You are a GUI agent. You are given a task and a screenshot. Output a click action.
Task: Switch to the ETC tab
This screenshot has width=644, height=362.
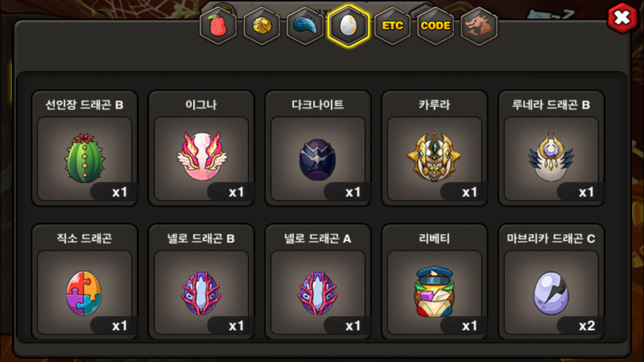(392, 26)
